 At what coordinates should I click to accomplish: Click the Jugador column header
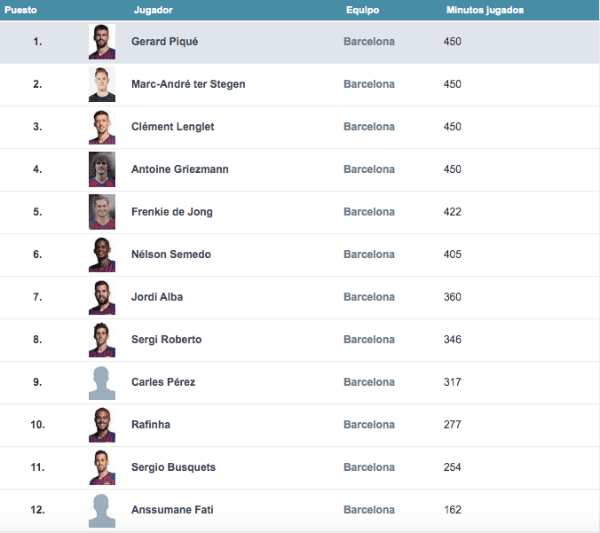[151, 10]
